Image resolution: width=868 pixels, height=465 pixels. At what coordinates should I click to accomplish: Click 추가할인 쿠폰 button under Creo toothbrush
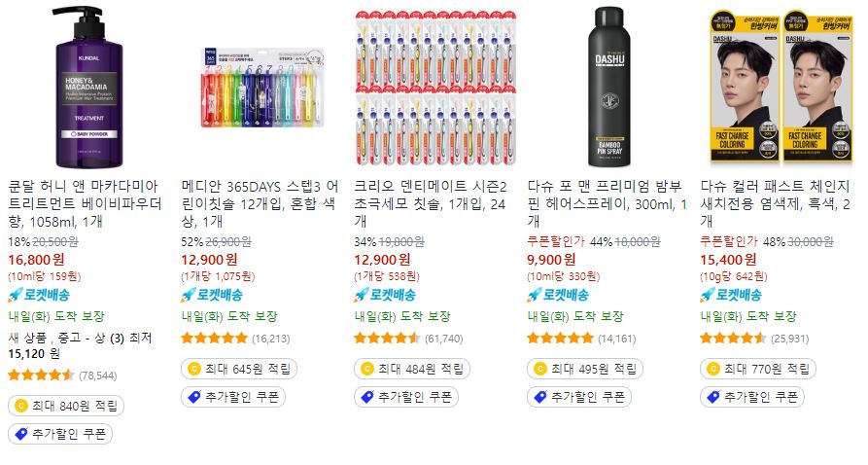click(x=405, y=397)
